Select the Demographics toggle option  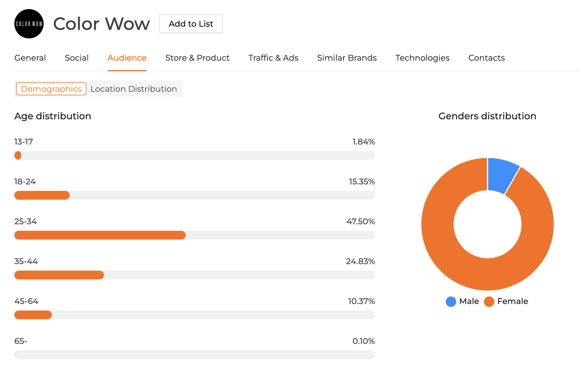[51, 89]
